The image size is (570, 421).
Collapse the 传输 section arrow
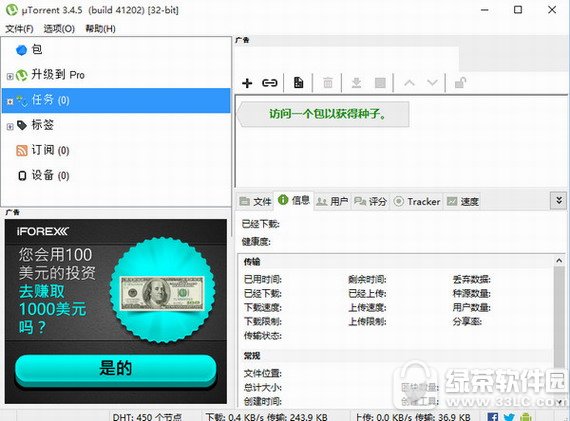pos(559,261)
